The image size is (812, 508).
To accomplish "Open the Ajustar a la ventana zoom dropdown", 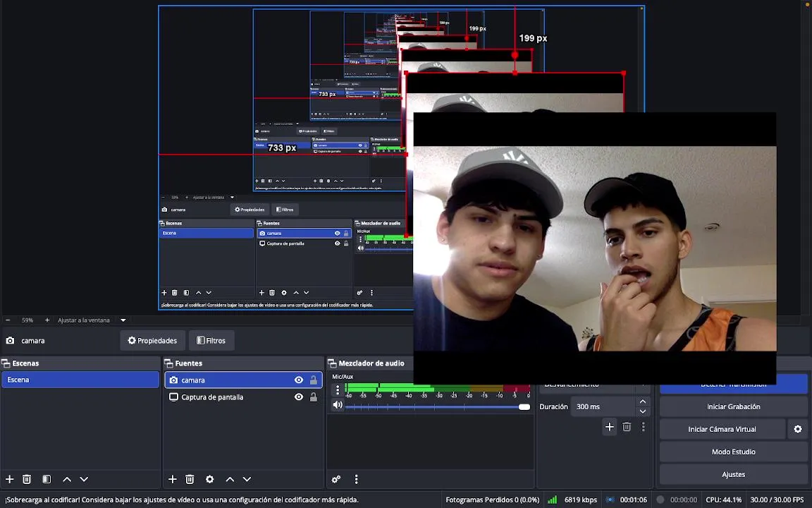I will tap(123, 320).
